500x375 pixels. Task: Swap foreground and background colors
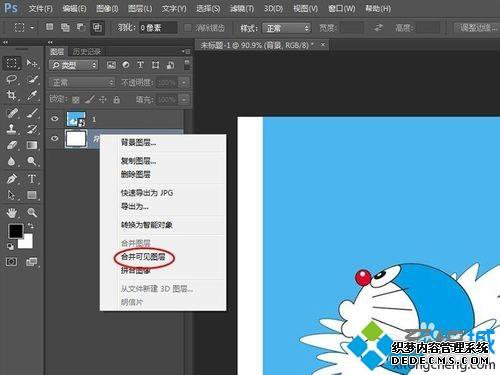[30, 226]
